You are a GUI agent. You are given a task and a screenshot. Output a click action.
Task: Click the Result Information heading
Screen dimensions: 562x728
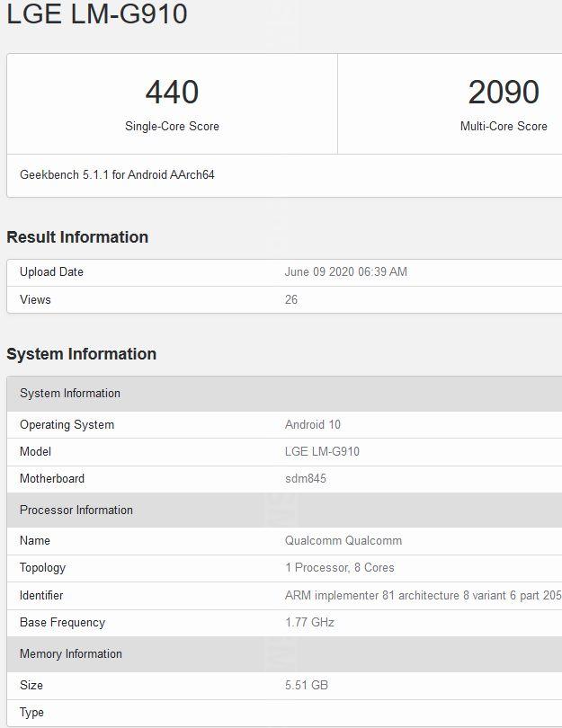pyautogui.click(x=77, y=237)
